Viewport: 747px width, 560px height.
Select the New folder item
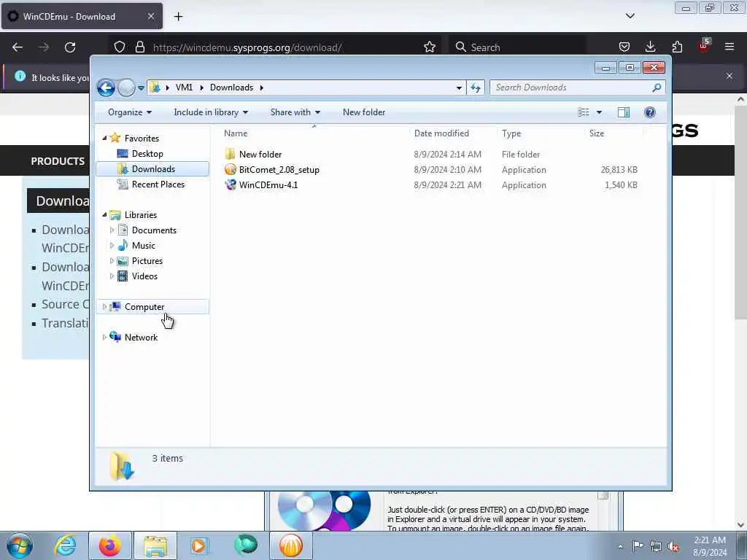260,155
